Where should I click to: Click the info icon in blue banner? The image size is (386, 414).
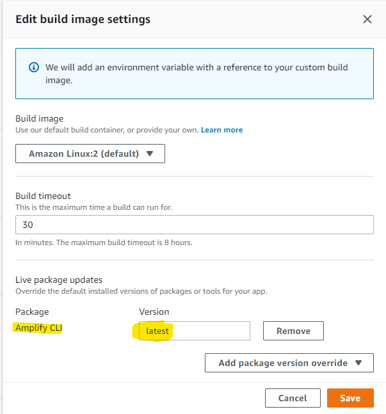(34, 67)
